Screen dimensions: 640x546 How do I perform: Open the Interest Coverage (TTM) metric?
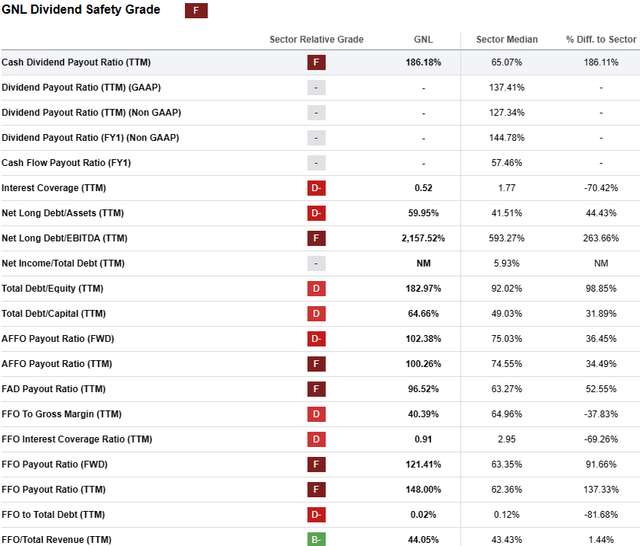click(53, 188)
